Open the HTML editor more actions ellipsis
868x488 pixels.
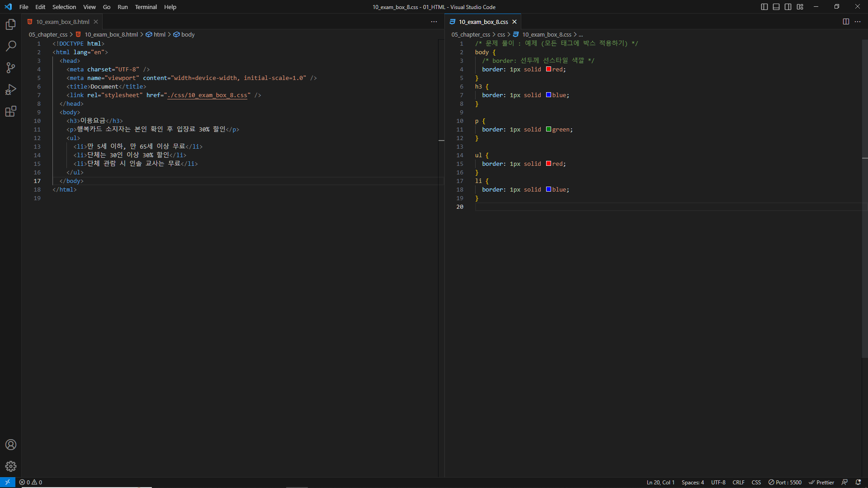point(434,22)
